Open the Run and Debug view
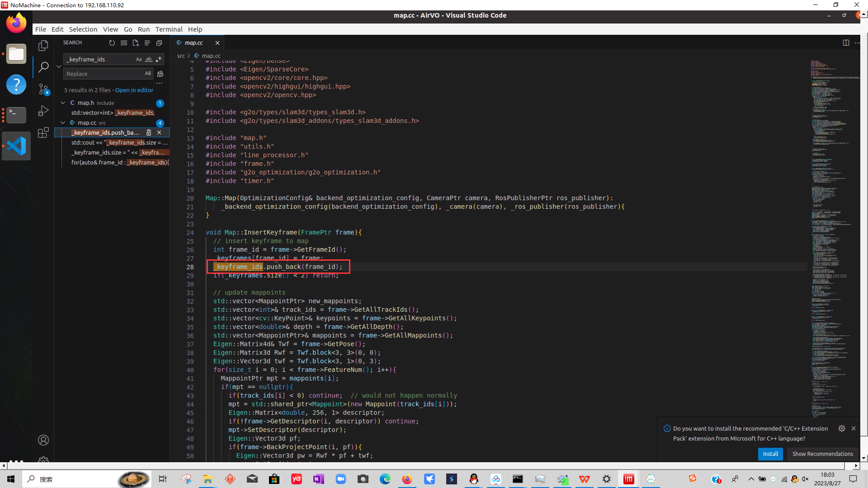The image size is (868, 488). (x=43, y=111)
